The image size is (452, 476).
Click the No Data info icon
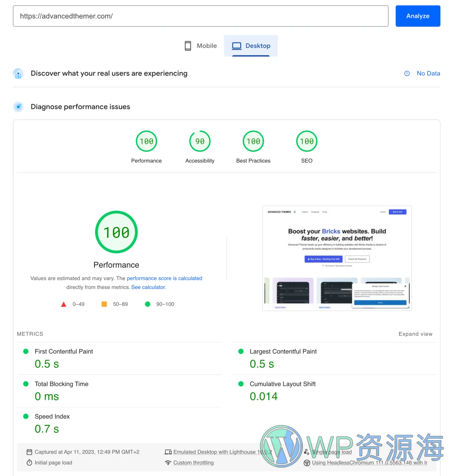click(x=407, y=73)
